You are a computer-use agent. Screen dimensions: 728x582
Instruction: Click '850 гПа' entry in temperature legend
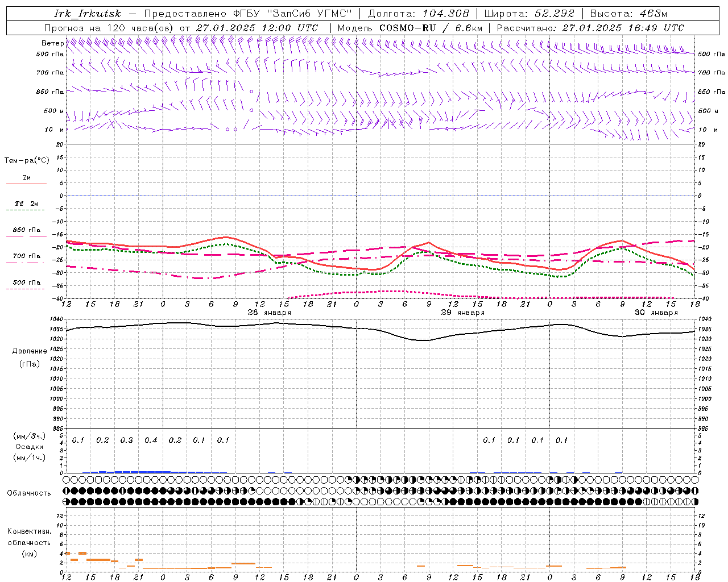pyautogui.click(x=27, y=230)
